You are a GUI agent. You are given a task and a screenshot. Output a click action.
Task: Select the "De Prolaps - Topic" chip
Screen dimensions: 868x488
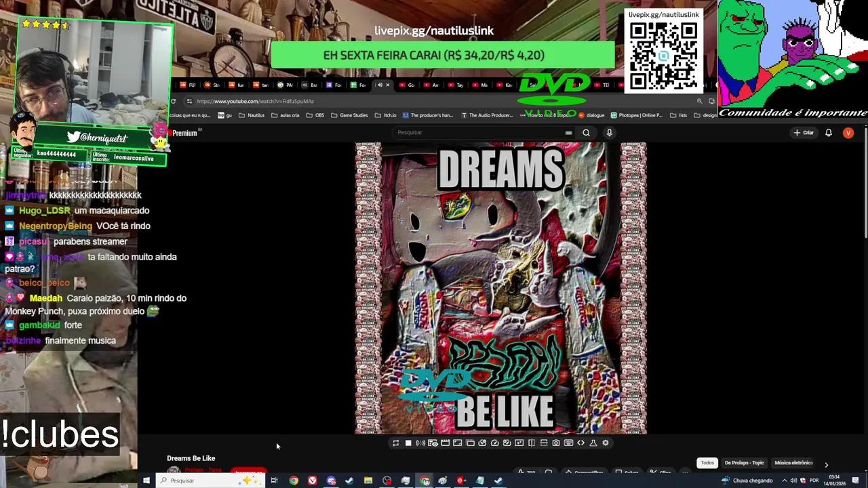[x=744, y=463]
